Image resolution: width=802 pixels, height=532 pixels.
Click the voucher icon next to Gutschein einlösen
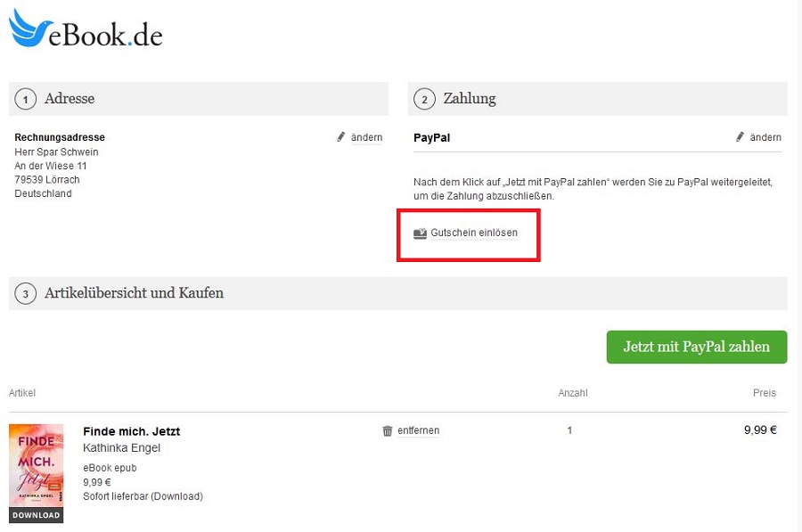(x=420, y=233)
